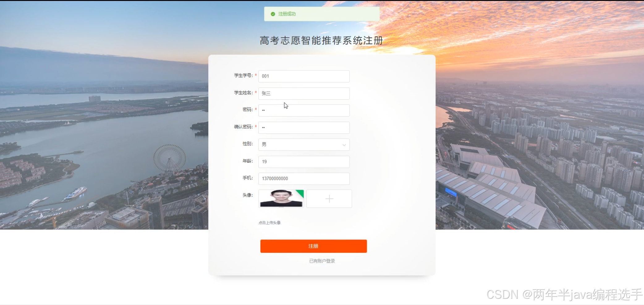The image size is (644, 305).
Task: Focus the 确认密码 field
Action: point(304,128)
